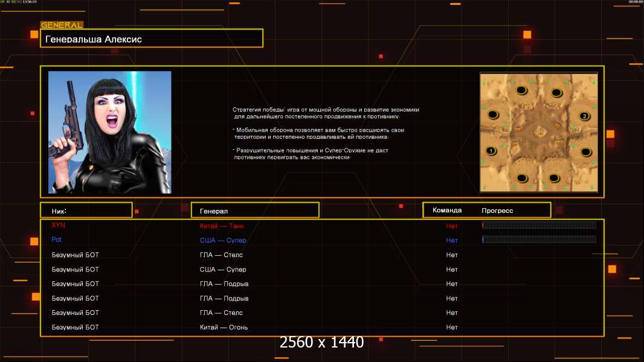The height and width of the screenshot is (362, 644).
Task: Open the desert map preview thumbnail
Action: [x=539, y=132]
